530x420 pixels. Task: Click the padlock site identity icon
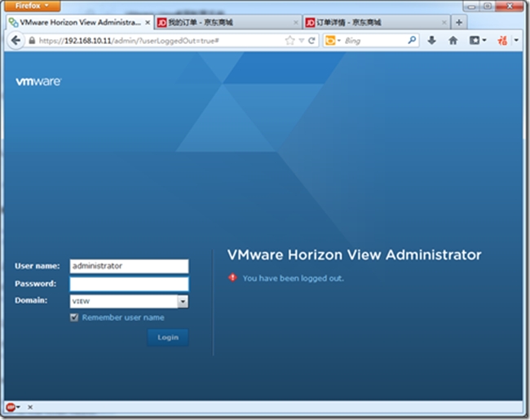pyautogui.click(x=32, y=41)
